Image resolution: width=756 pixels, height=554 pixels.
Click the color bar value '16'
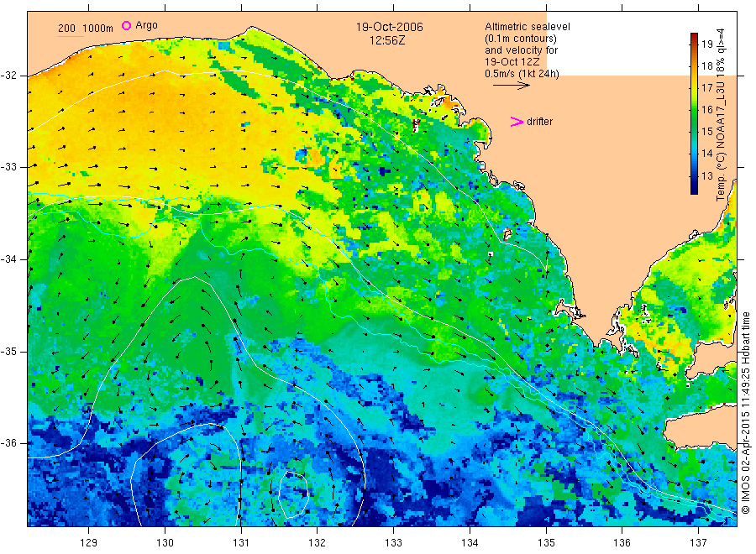point(706,109)
